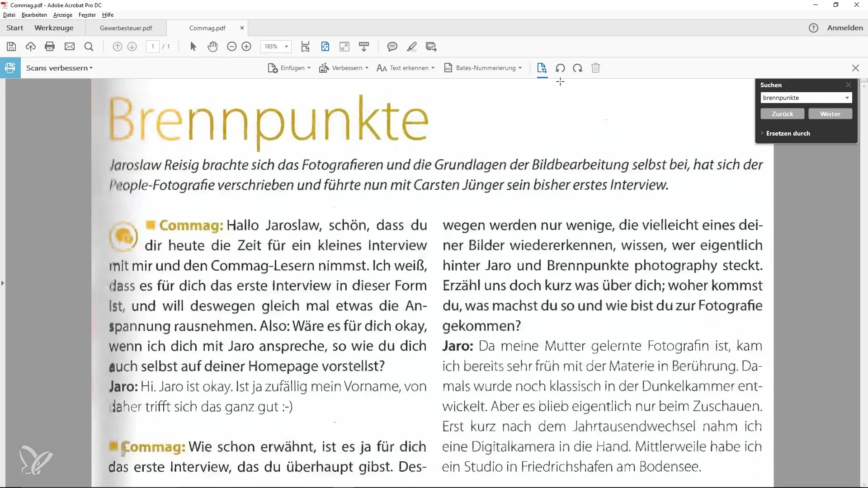Viewport: 868px width, 488px height.
Task: Switch to the Start tab
Action: click(15, 28)
